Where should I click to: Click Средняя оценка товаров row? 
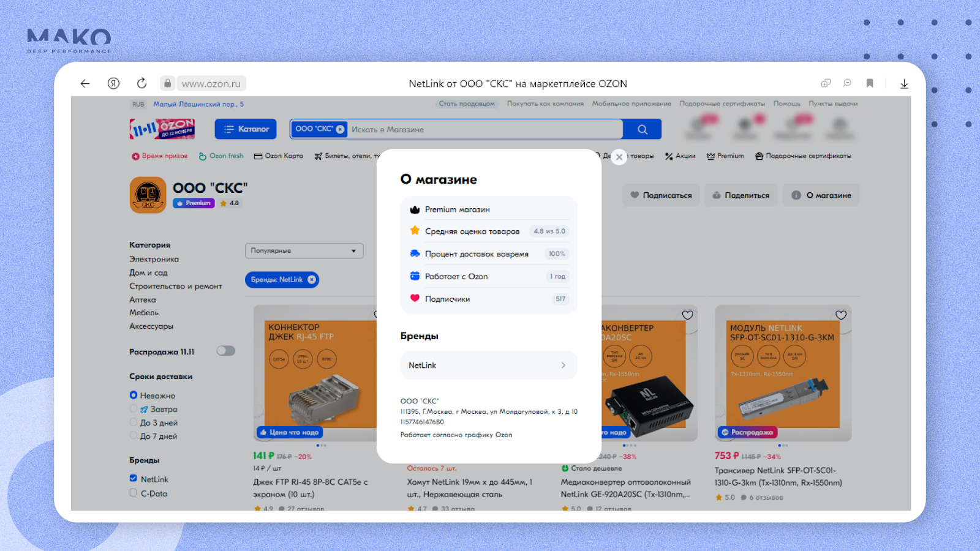point(489,231)
